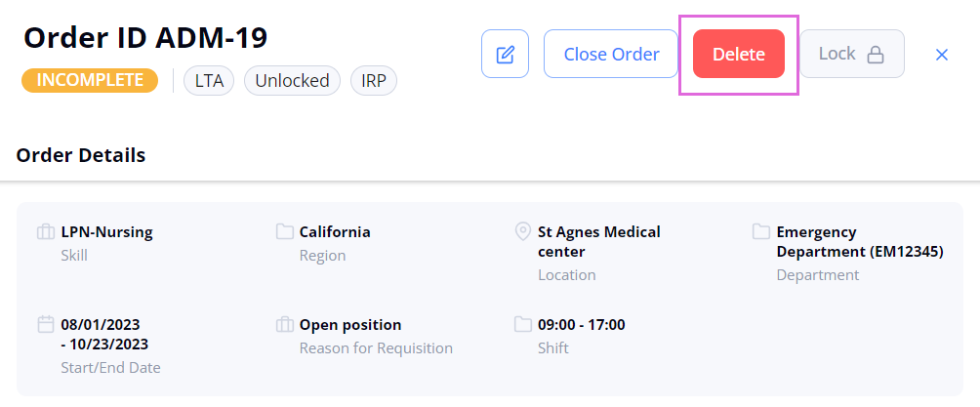Click folder icon beside Emergency Department
Image resolution: width=980 pixels, height=407 pixels.
[x=760, y=232]
